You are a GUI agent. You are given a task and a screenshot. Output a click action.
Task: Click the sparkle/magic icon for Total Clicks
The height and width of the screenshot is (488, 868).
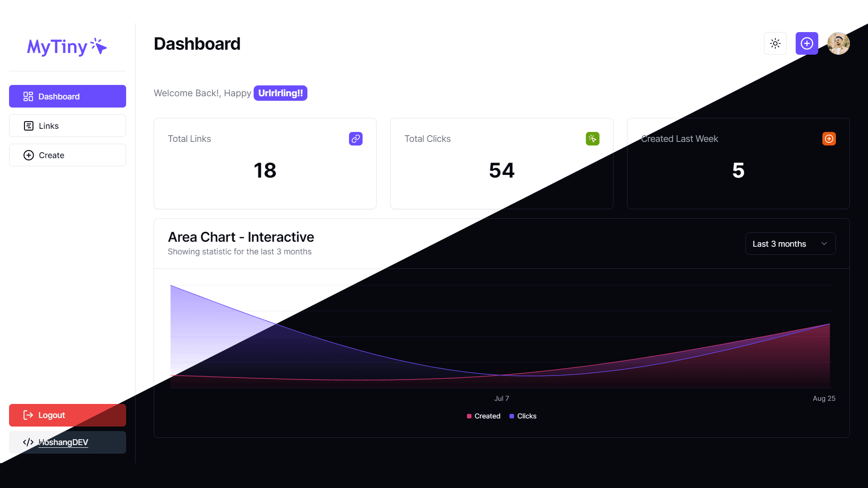point(593,138)
